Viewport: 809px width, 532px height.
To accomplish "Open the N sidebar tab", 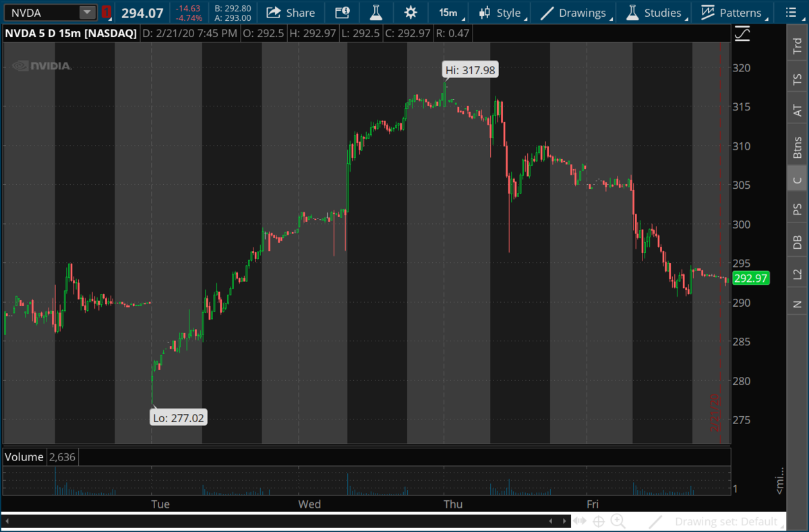I will [x=798, y=303].
